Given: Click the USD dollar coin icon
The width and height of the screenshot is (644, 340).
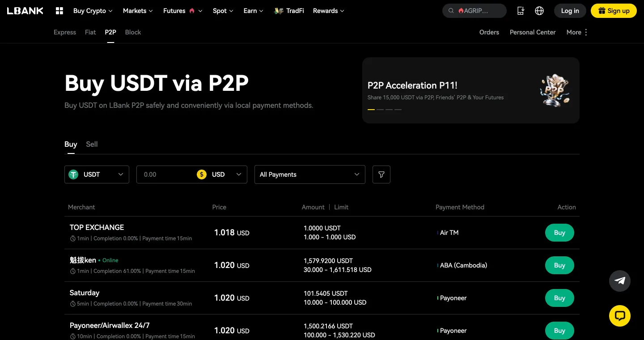Looking at the screenshot, I should (202, 174).
